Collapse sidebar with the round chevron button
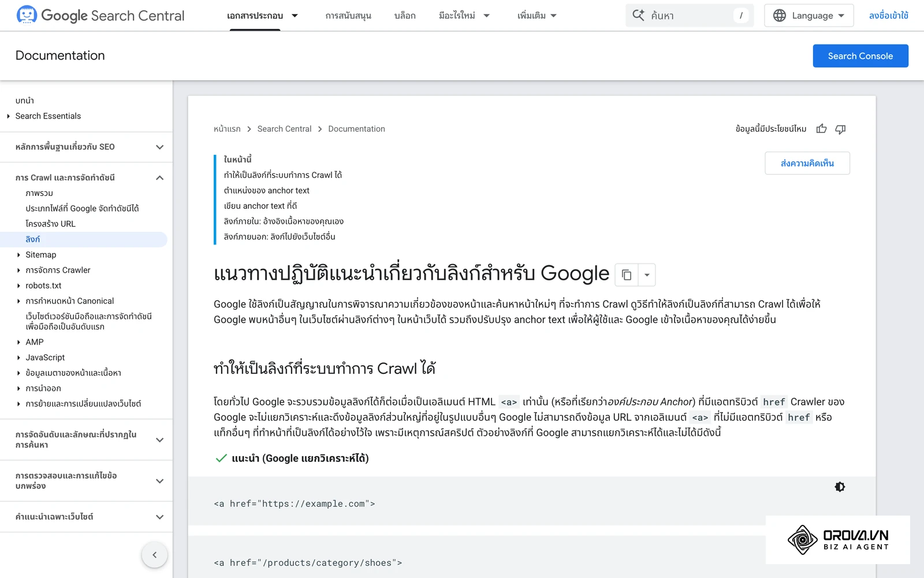Image resolution: width=924 pixels, height=578 pixels. (x=154, y=555)
